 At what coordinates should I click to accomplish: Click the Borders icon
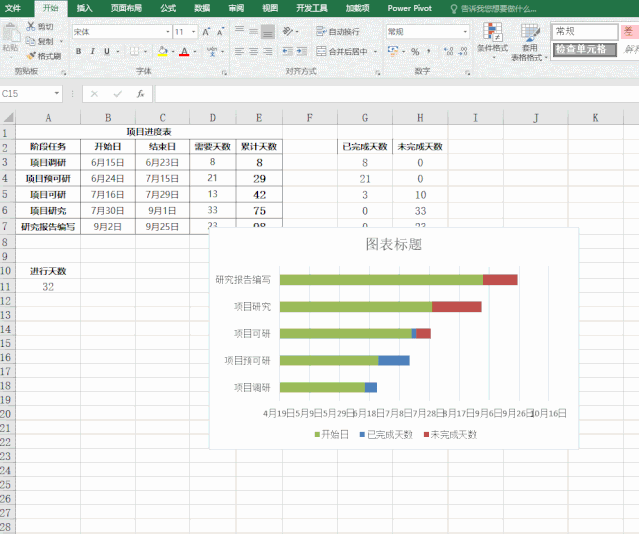134,51
